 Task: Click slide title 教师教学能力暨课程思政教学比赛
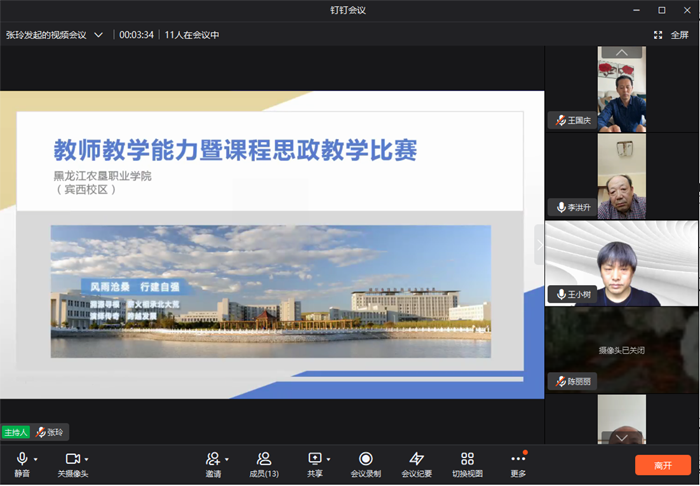coord(236,150)
